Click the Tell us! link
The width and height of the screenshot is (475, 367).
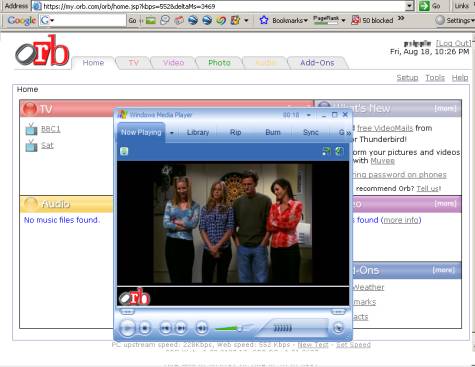click(429, 189)
